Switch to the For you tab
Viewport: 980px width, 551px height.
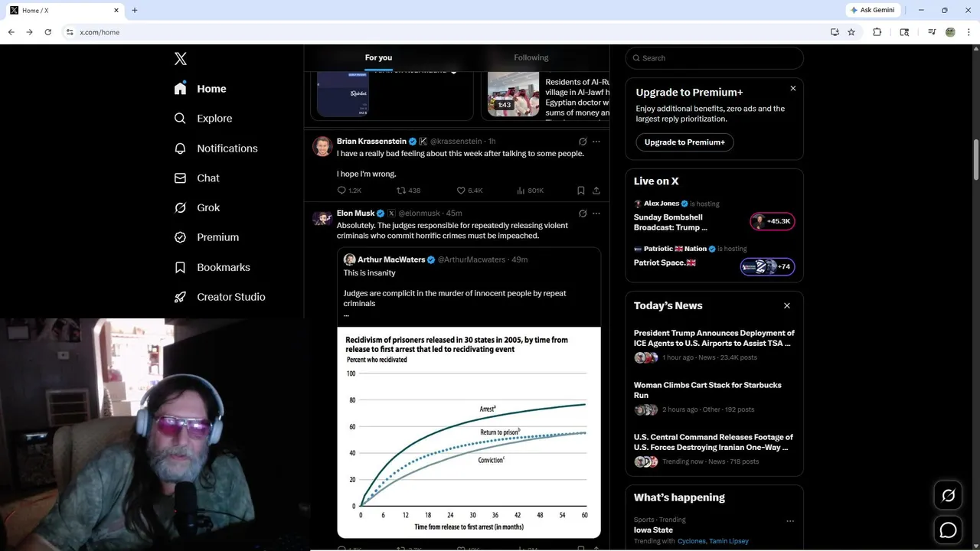(x=378, y=57)
